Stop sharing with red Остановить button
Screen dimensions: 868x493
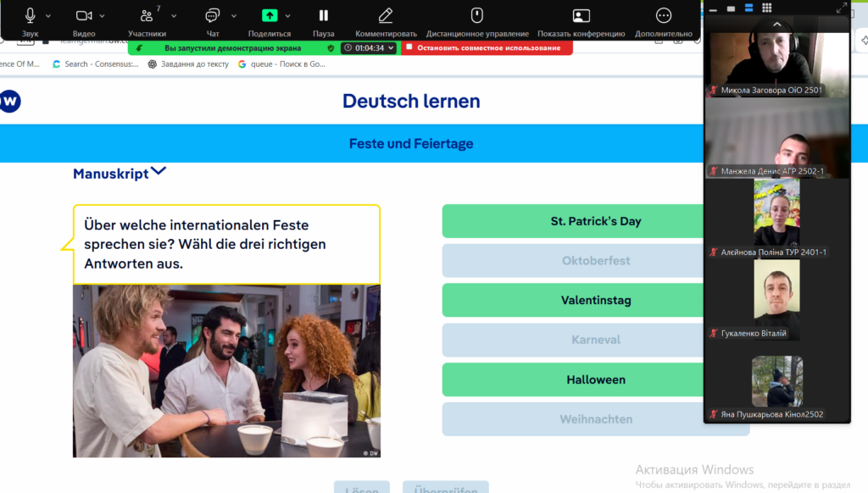[487, 48]
